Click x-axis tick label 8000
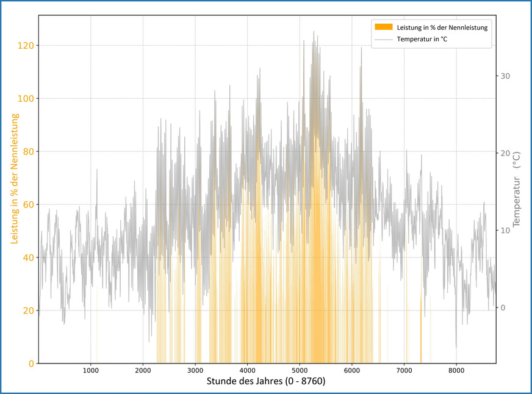The width and height of the screenshot is (532, 394). [x=456, y=370]
